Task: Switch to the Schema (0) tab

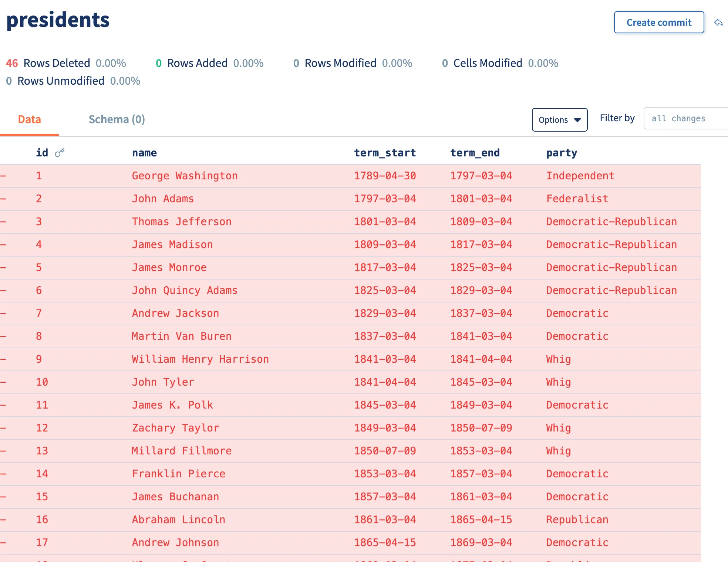Action: [x=116, y=119]
